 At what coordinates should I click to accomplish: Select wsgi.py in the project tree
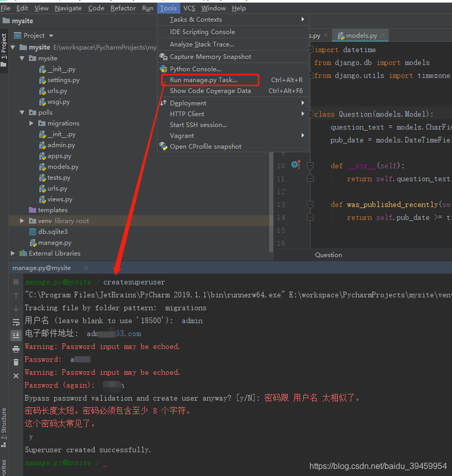(58, 102)
